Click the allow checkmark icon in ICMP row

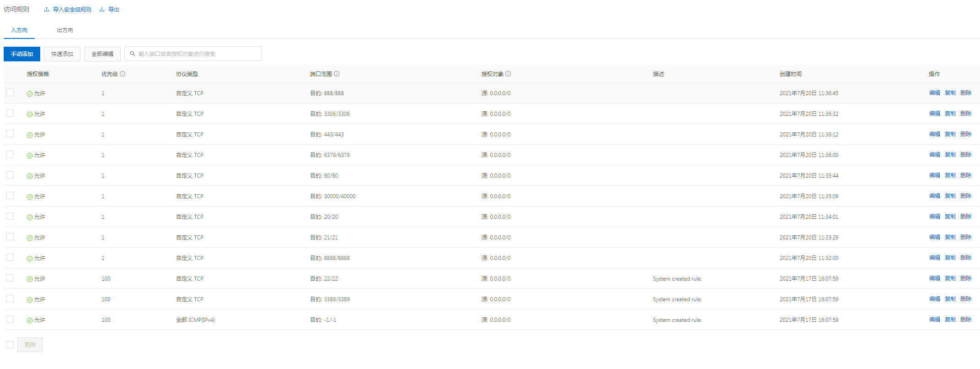tap(30, 320)
